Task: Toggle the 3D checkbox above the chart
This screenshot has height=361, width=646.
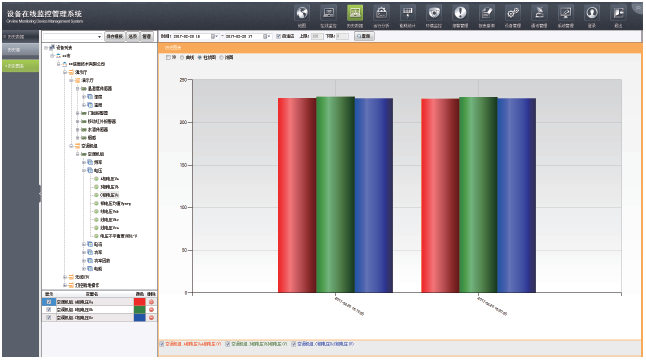Action: 168,58
